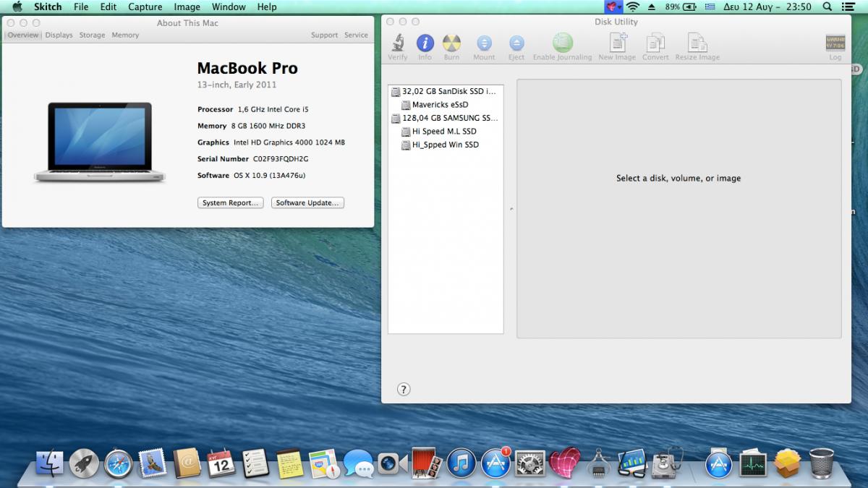Image resolution: width=868 pixels, height=488 pixels.
Task: Click the 89% battery indicator
Action: tap(681, 7)
